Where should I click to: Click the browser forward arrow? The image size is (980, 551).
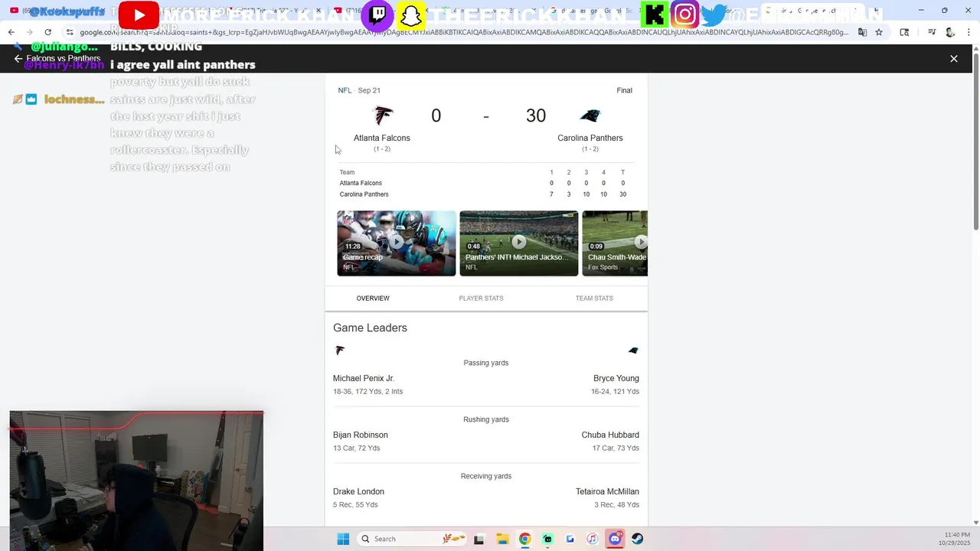pyautogui.click(x=29, y=32)
